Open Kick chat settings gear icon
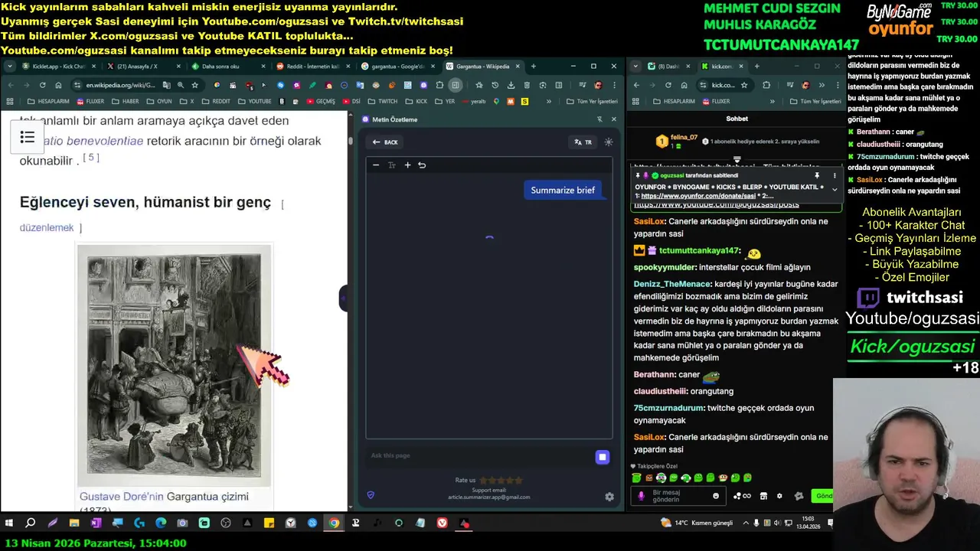This screenshot has height=551, width=980. point(779,496)
